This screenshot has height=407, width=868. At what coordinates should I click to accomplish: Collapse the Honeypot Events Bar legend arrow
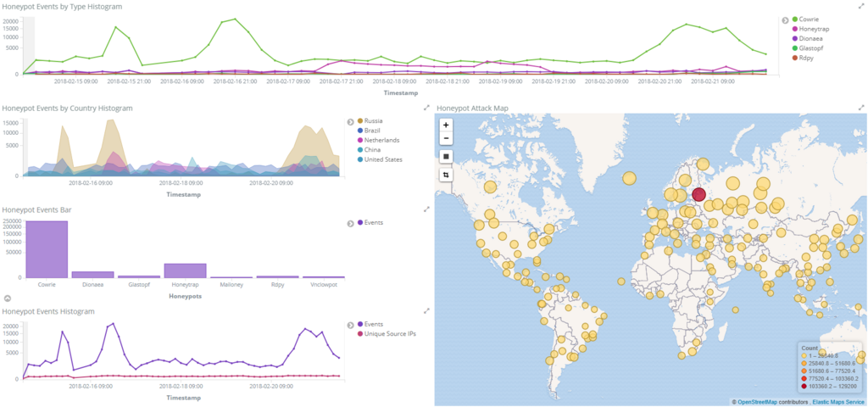350,223
